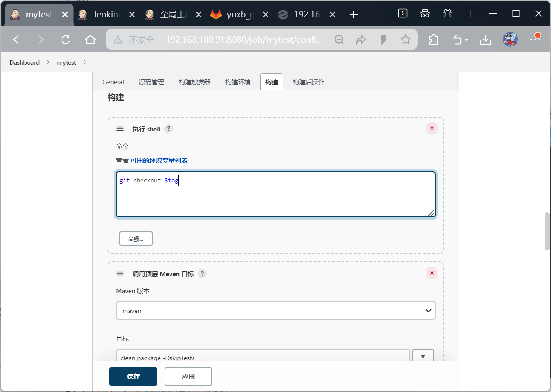
Task: Close the Jenkins browser tab
Action: pyautogui.click(x=132, y=14)
